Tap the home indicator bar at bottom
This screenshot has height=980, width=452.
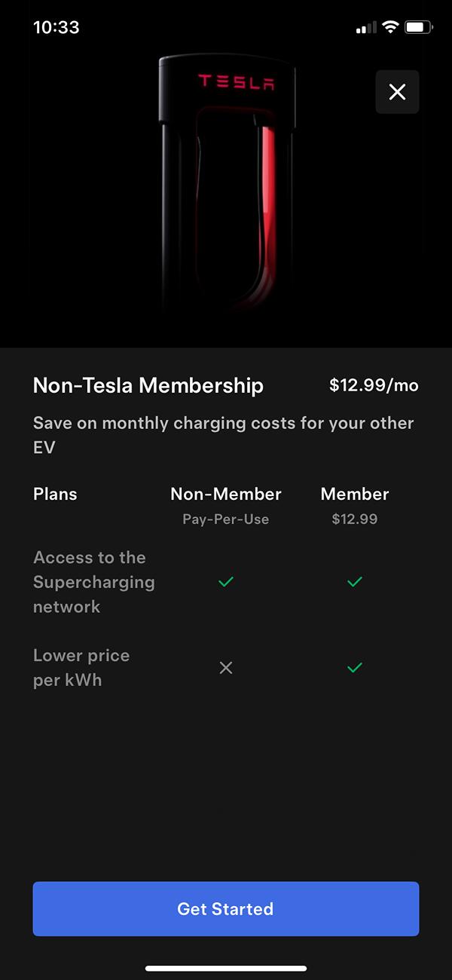point(226,968)
